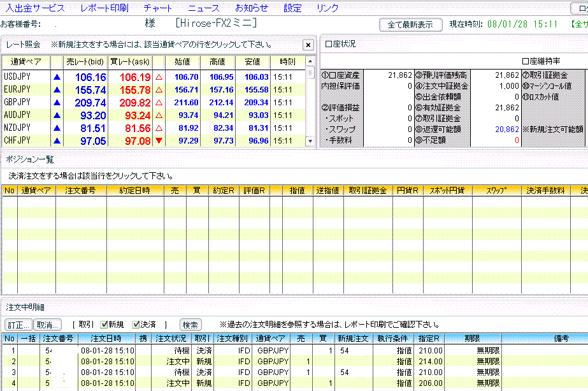Open the リンク menu
Image resolution: width=588 pixels, height=391 pixels.
tap(327, 8)
